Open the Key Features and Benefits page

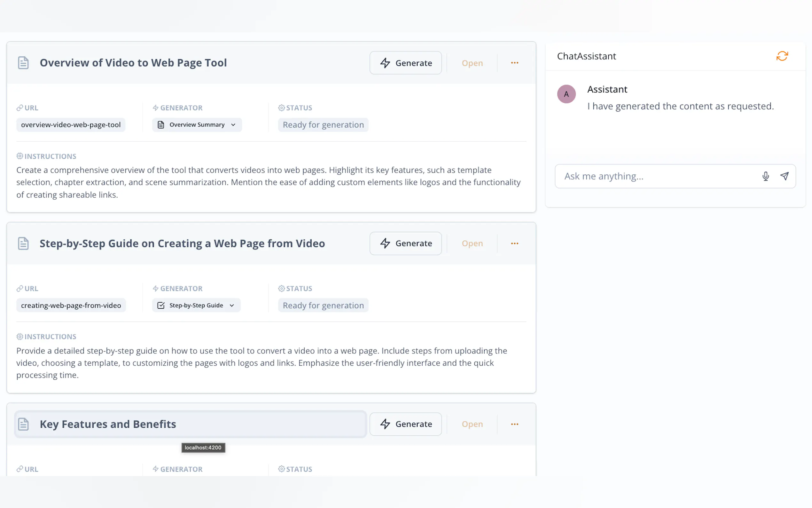tap(472, 424)
